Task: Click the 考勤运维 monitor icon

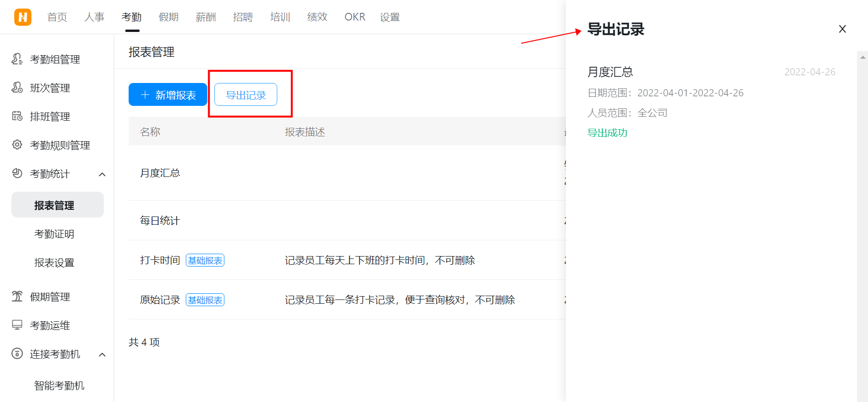Action: click(17, 325)
